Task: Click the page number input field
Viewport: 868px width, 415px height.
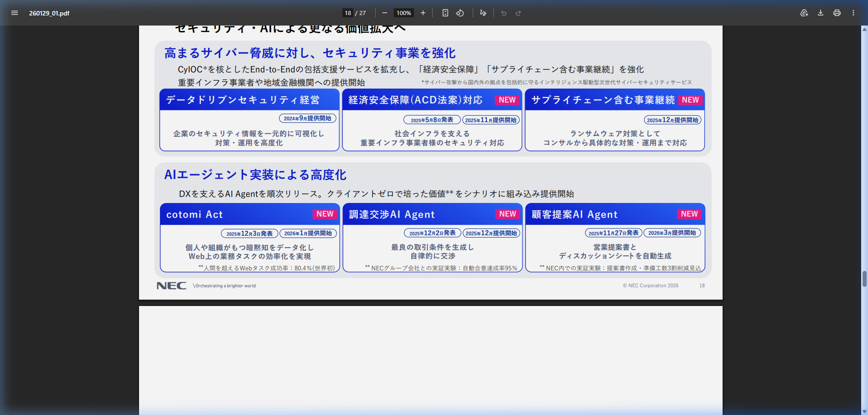Action: [x=347, y=13]
